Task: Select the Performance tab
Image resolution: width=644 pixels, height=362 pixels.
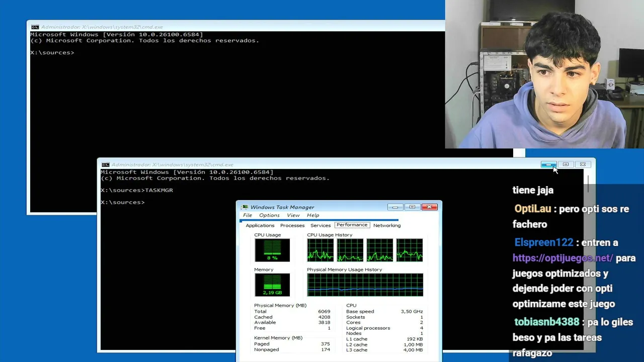Action: [x=352, y=225]
